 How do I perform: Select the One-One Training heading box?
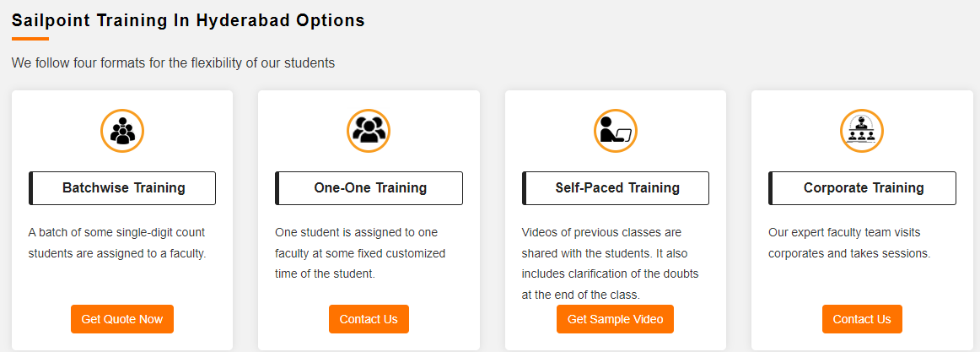(x=370, y=188)
